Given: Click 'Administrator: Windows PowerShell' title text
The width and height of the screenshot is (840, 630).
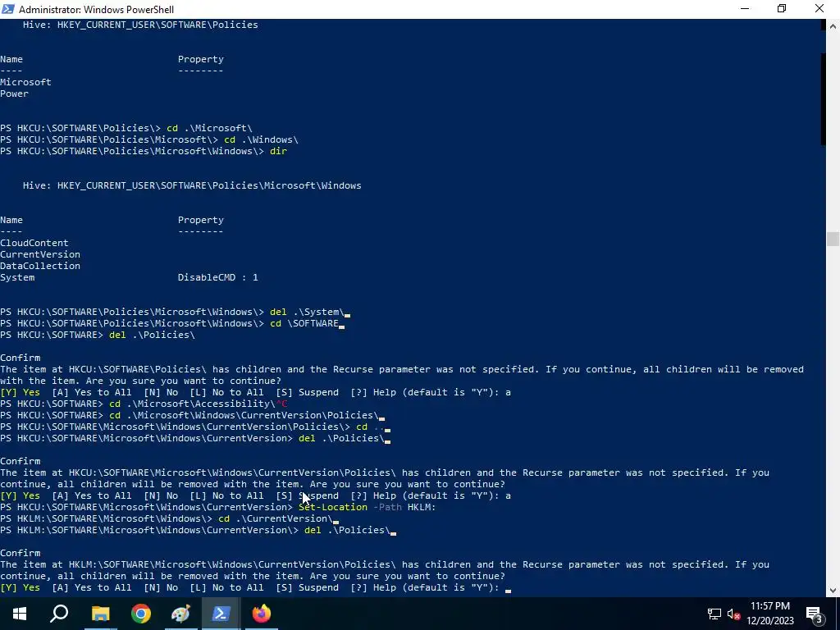Looking at the screenshot, I should [x=96, y=9].
